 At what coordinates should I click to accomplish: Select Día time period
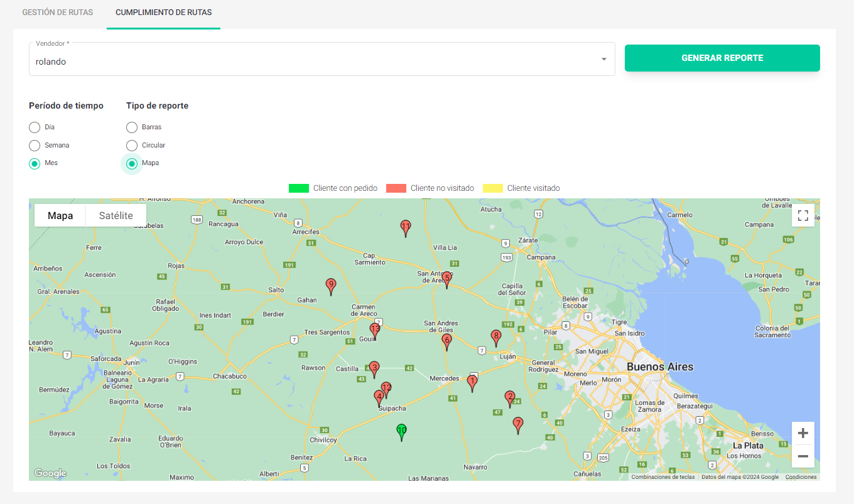point(35,127)
